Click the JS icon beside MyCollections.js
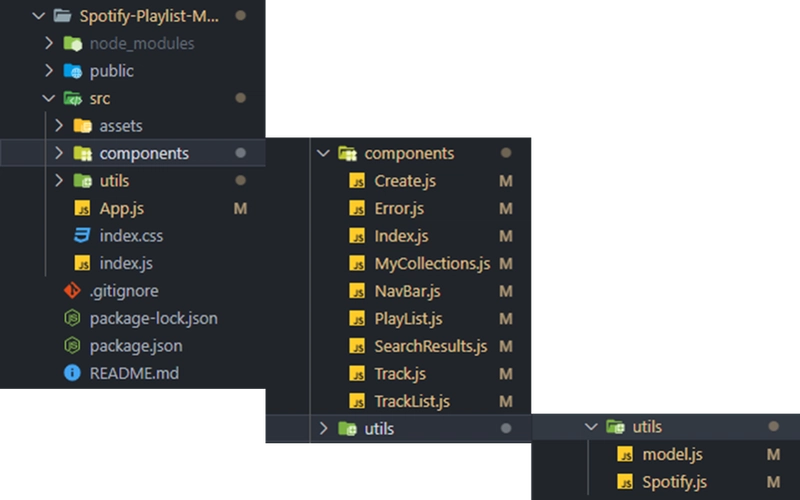800x500 pixels. tap(357, 263)
